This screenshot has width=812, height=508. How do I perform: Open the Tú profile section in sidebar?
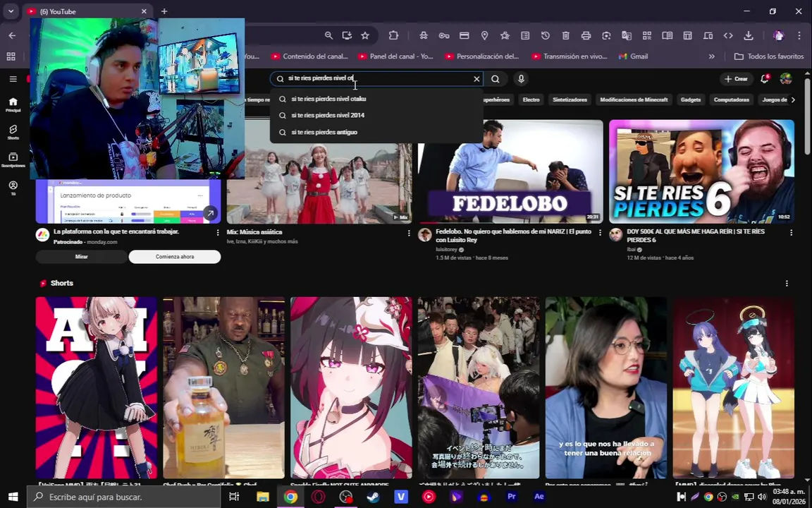13,188
